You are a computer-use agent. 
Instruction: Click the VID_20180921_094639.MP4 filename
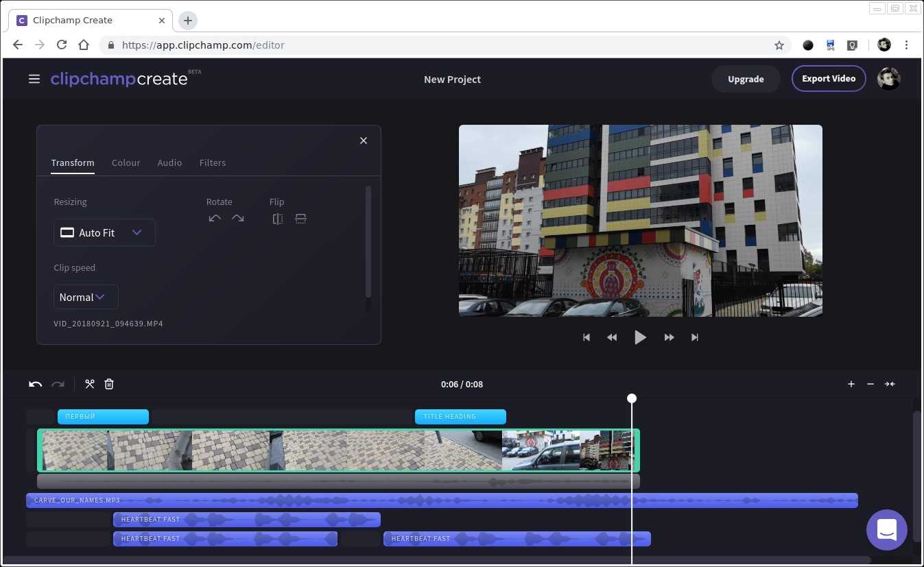click(x=108, y=324)
